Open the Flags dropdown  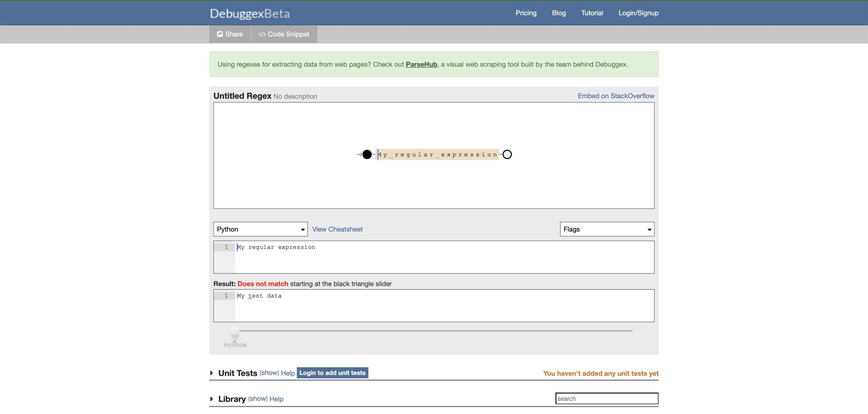coord(607,229)
